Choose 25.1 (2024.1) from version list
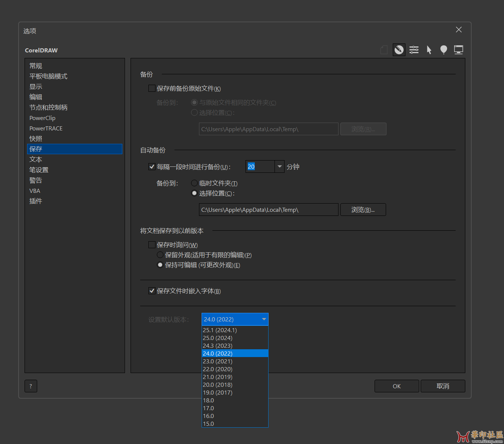The image size is (504, 444). pyautogui.click(x=235, y=330)
